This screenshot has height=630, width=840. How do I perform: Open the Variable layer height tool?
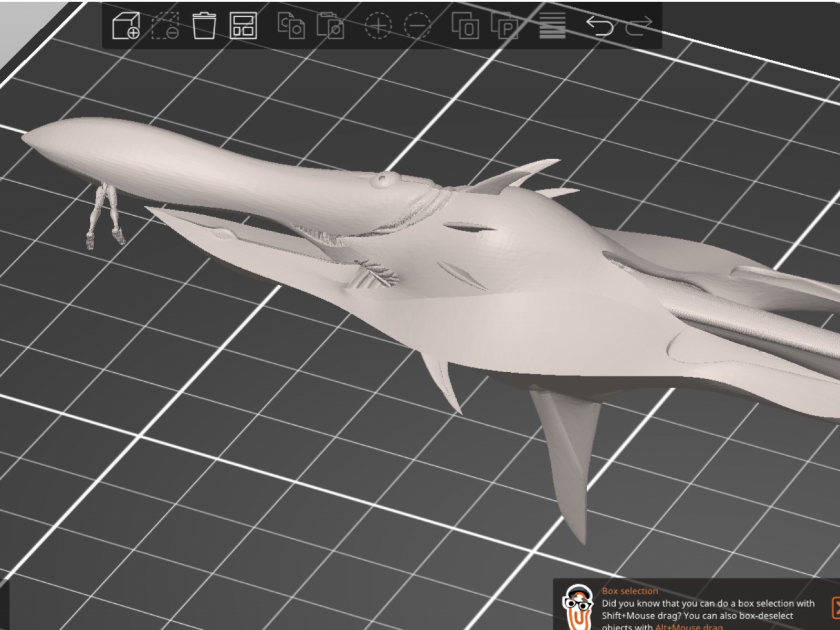(552, 25)
